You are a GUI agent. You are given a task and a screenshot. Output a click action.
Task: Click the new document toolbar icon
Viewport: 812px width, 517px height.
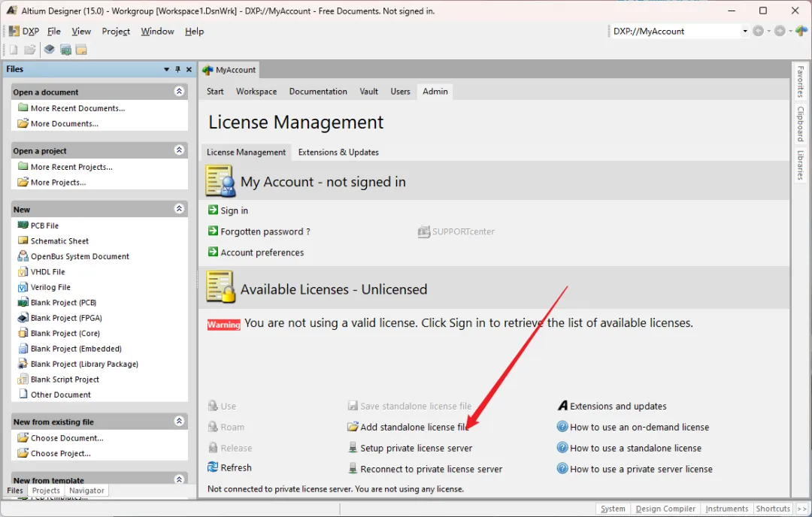(14, 50)
